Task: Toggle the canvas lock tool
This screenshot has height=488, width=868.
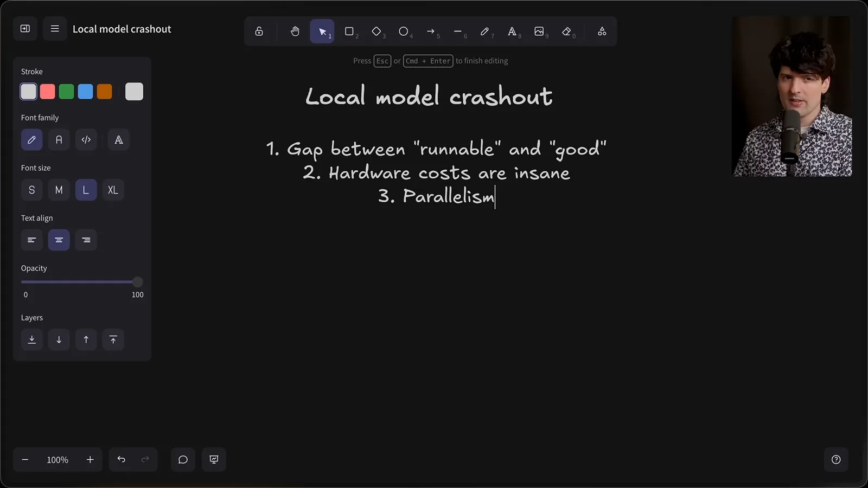Action: 259,31
